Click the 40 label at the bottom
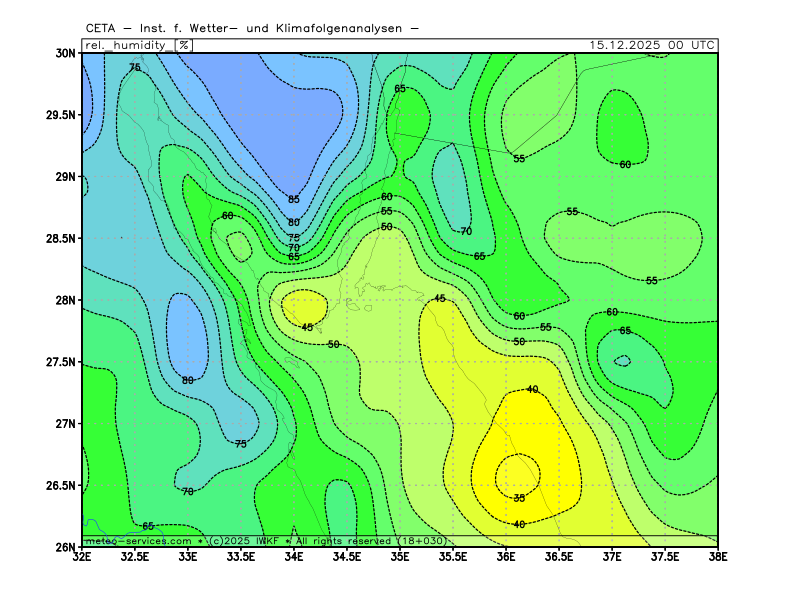The image size is (800, 600). pyautogui.click(x=519, y=525)
